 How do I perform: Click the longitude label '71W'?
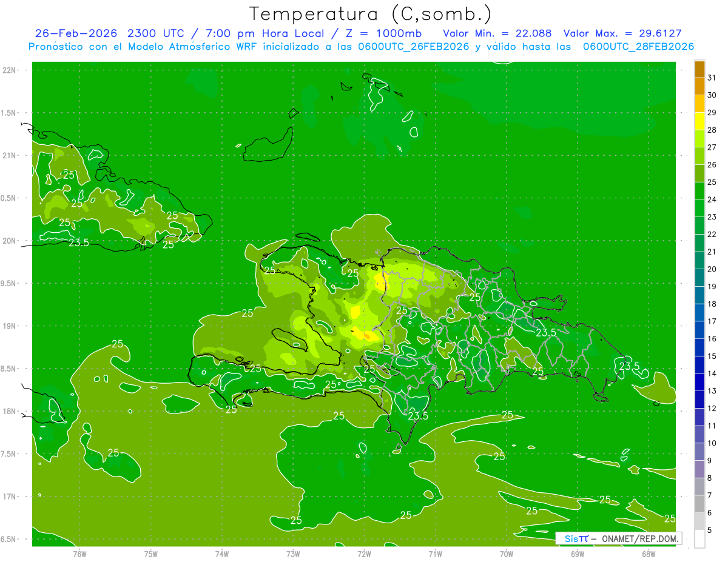point(435,554)
